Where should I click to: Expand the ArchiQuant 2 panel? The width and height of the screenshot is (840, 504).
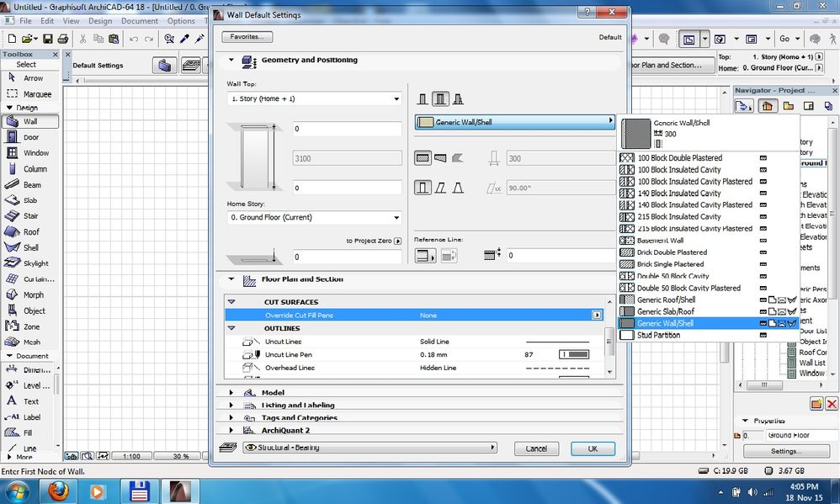[231, 430]
